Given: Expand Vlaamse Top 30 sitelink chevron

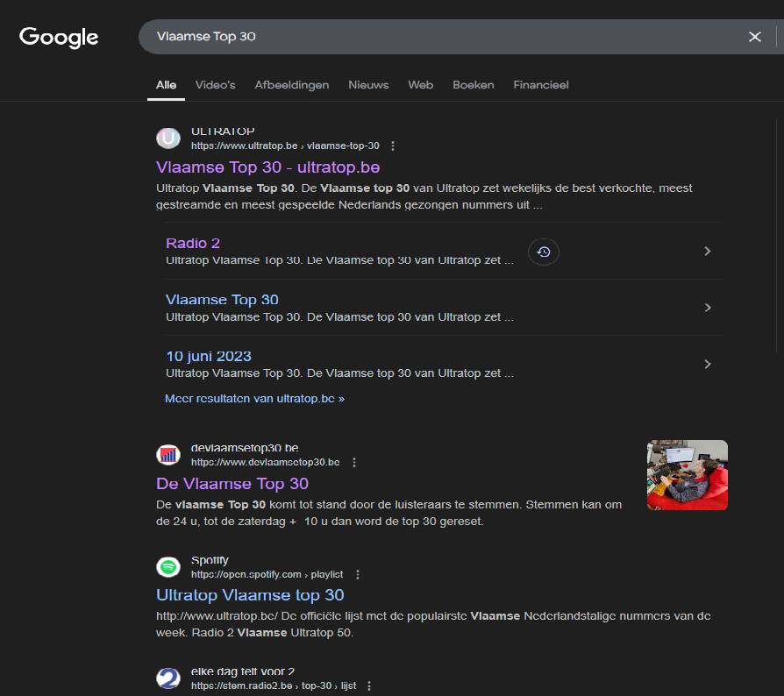Looking at the screenshot, I should [x=707, y=308].
